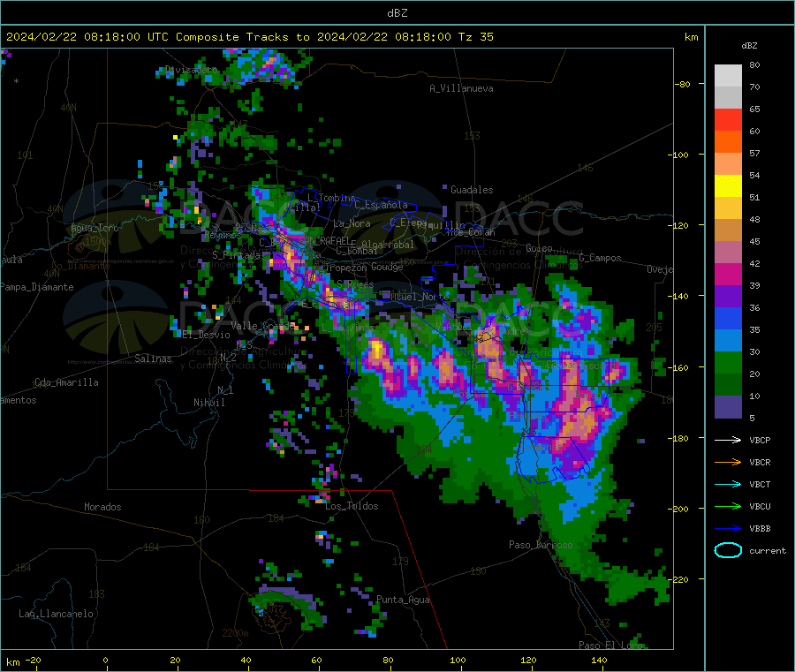This screenshot has width=795, height=672.
Task: Click the dBZ title at top
Action: pyautogui.click(x=397, y=13)
